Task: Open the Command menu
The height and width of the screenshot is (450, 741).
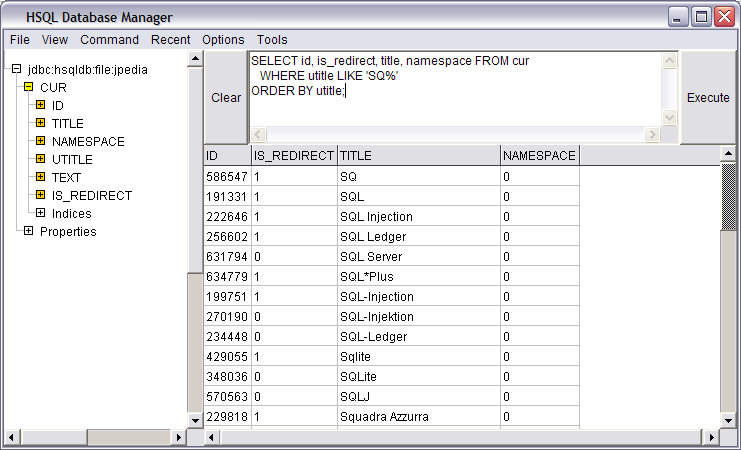Action: [x=109, y=40]
